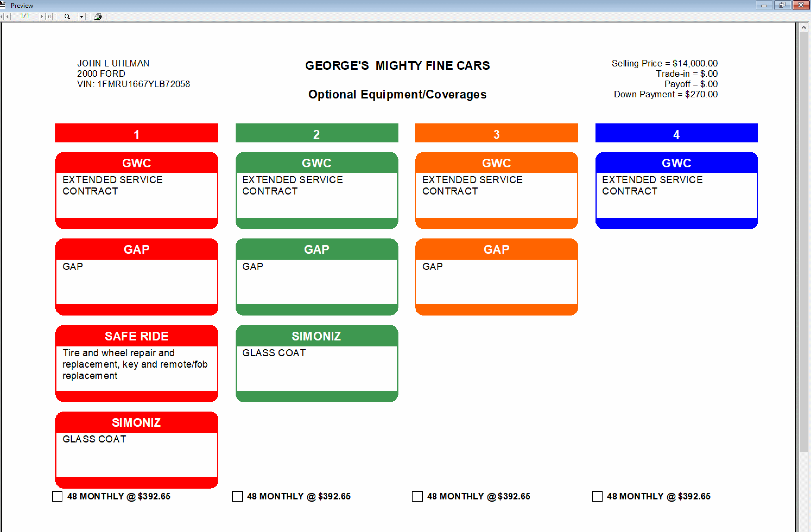Check option 3 payment checkbox
Image resolution: width=811 pixels, height=532 pixels.
click(x=417, y=496)
